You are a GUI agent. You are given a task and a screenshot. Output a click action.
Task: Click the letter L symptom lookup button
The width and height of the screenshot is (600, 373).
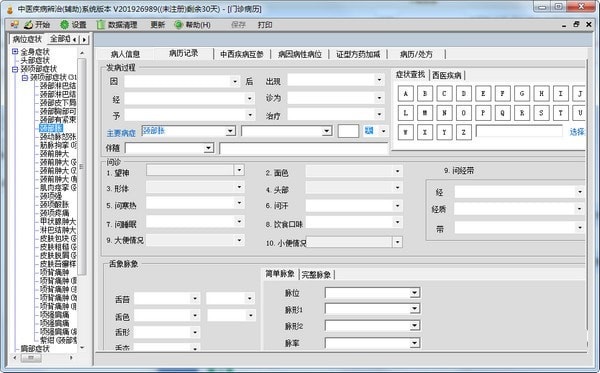coord(406,113)
